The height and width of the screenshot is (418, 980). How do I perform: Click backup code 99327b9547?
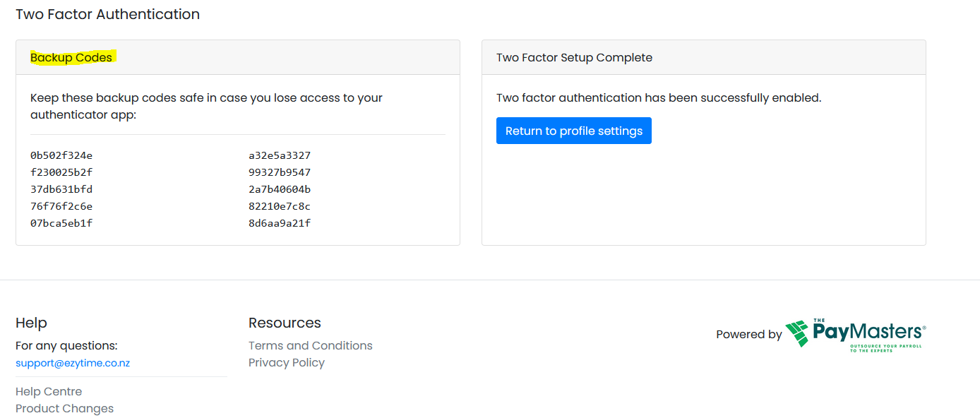tap(280, 172)
